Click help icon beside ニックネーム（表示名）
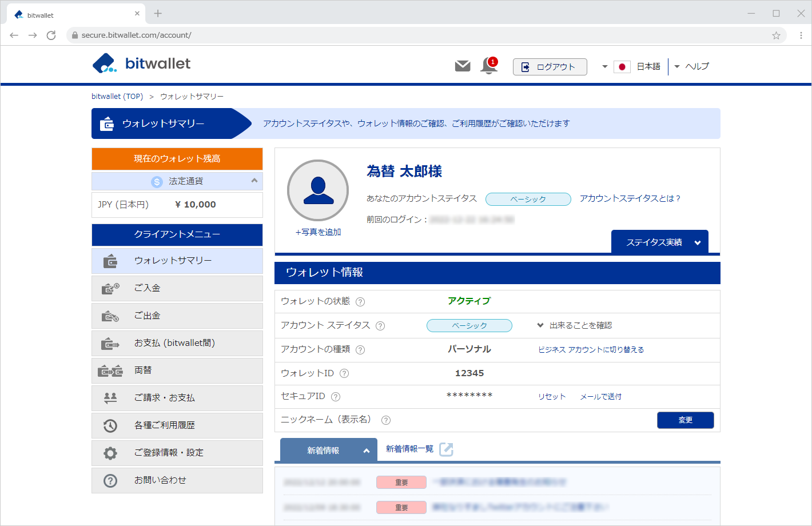The image size is (812, 526). point(386,420)
